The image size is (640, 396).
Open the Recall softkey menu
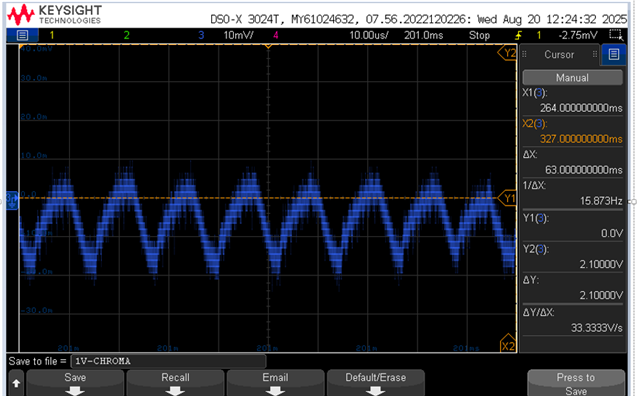click(x=176, y=383)
